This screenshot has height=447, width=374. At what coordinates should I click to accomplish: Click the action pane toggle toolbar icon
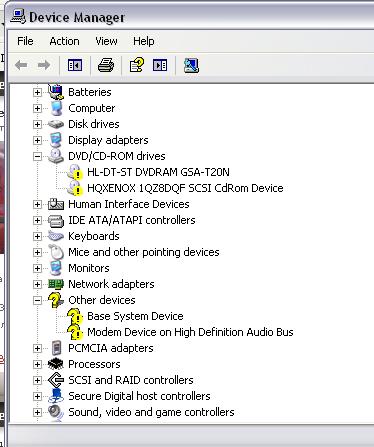(160, 65)
